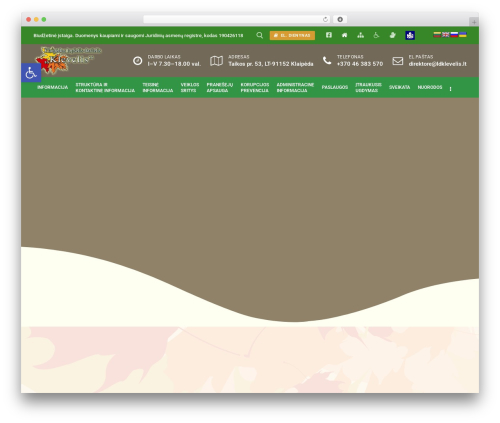Viewport: 500px width, 423px height.
Task: Switch language with Ukrainian flag
Action: [463, 35]
